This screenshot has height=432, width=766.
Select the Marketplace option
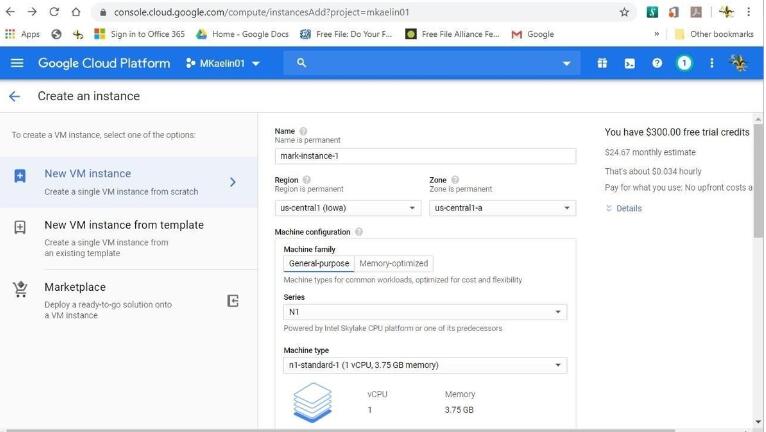pos(128,301)
